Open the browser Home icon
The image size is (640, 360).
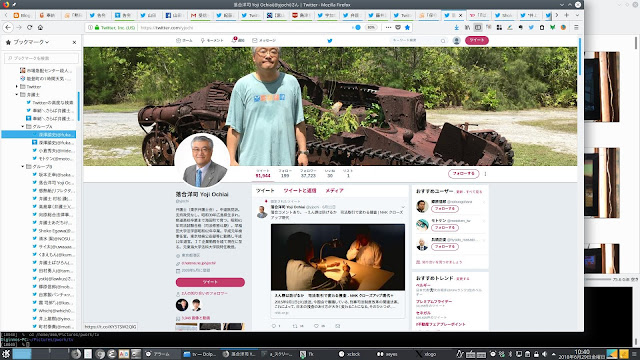(x=40, y=27)
